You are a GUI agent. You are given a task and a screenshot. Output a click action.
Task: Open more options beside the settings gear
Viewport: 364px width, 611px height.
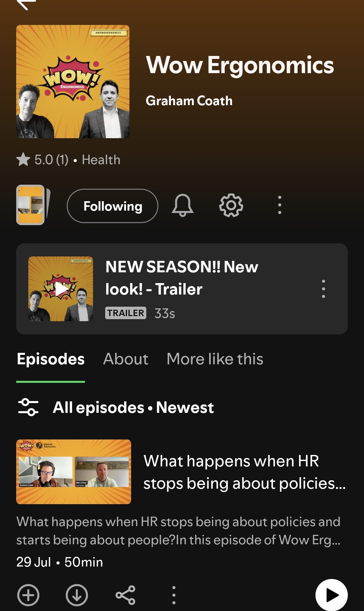(279, 205)
